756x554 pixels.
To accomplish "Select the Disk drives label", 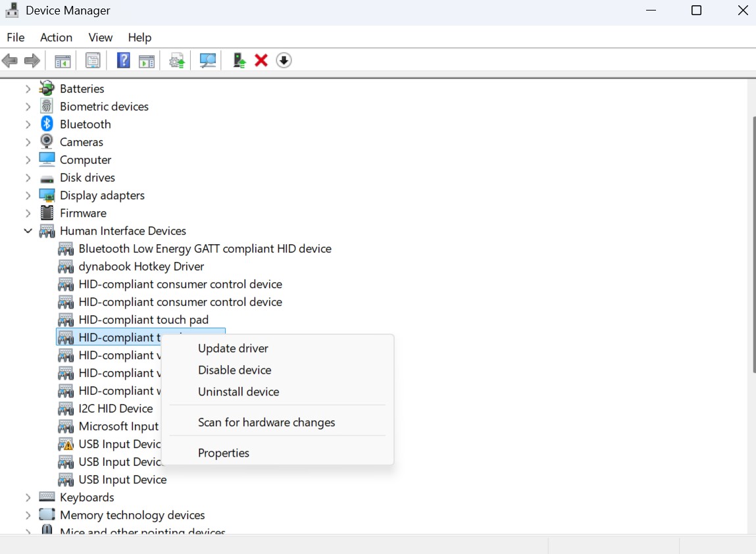I will tap(88, 178).
